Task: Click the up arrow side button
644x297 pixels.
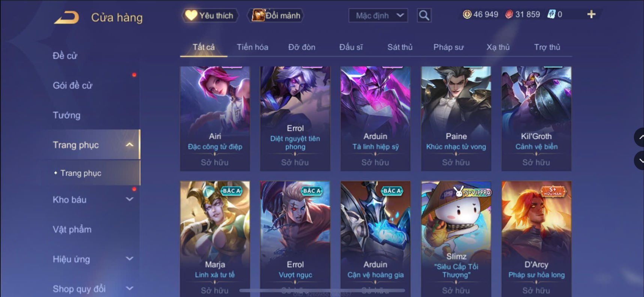Action: 640,137
